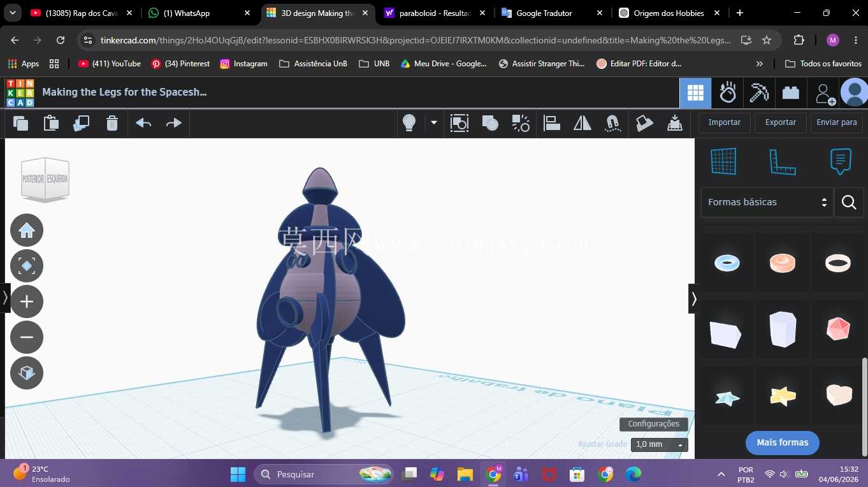Activate the Cruise magnet tool
Screen dimensions: 868x487
[x=613, y=123]
